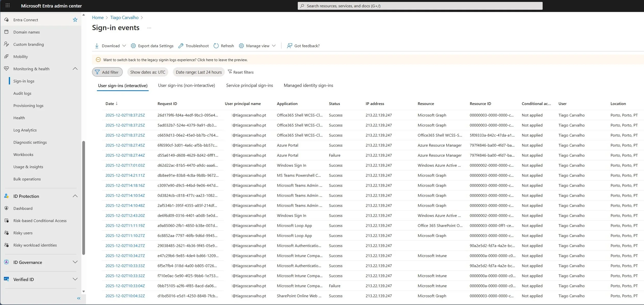Expand the ID Governance section

click(75, 262)
